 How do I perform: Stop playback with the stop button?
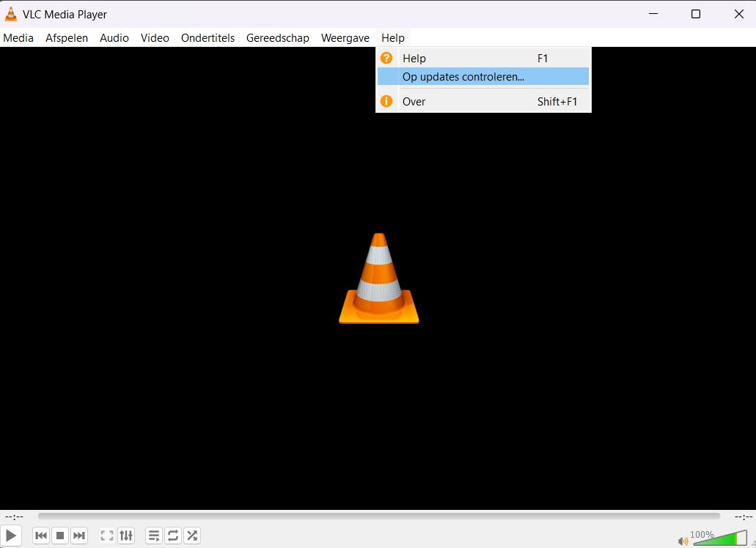[60, 536]
